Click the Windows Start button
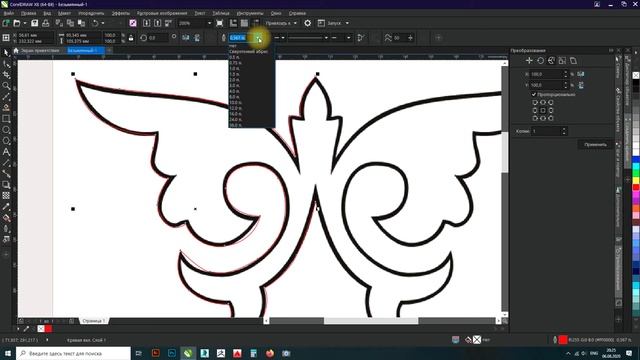This screenshot has height=360, width=640. pos(8,353)
